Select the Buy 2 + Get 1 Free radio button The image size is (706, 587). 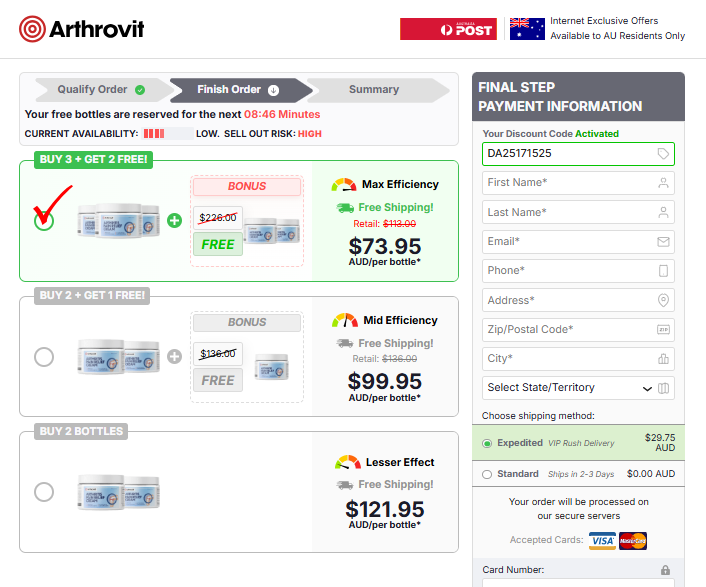(44, 357)
